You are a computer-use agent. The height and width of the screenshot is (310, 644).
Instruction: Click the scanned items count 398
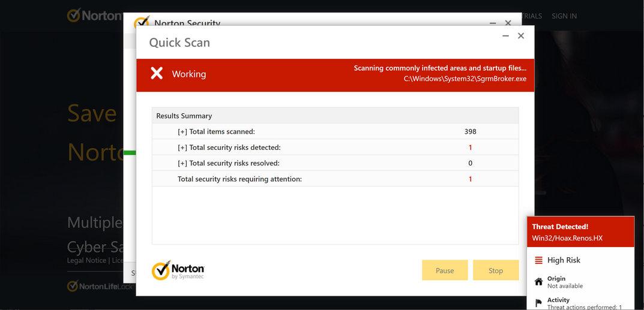click(471, 132)
